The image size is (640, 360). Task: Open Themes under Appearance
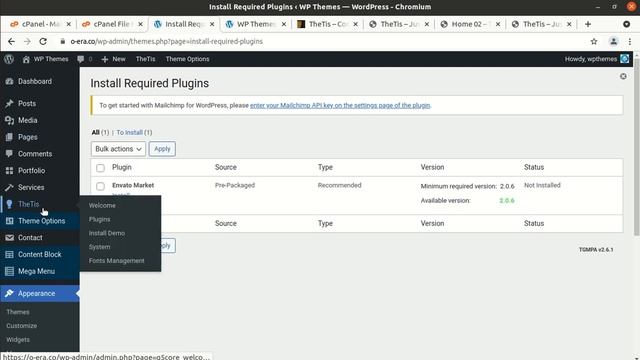coord(18,312)
